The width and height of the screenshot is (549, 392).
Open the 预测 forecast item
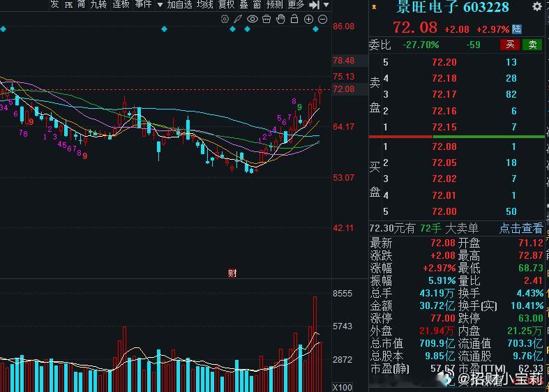point(275,5)
